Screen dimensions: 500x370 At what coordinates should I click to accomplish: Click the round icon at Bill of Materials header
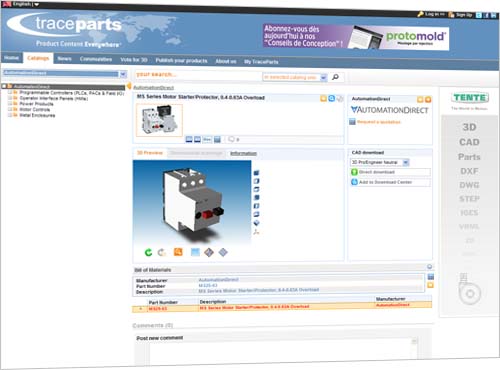tap(429, 266)
